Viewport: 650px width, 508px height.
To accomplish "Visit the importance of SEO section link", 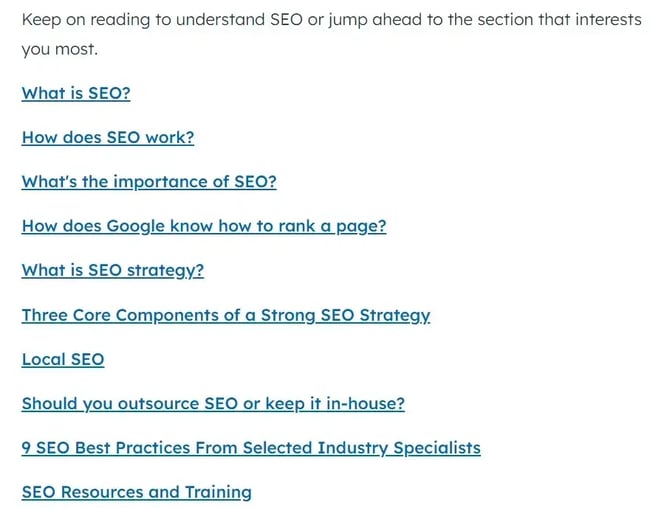I will [149, 181].
